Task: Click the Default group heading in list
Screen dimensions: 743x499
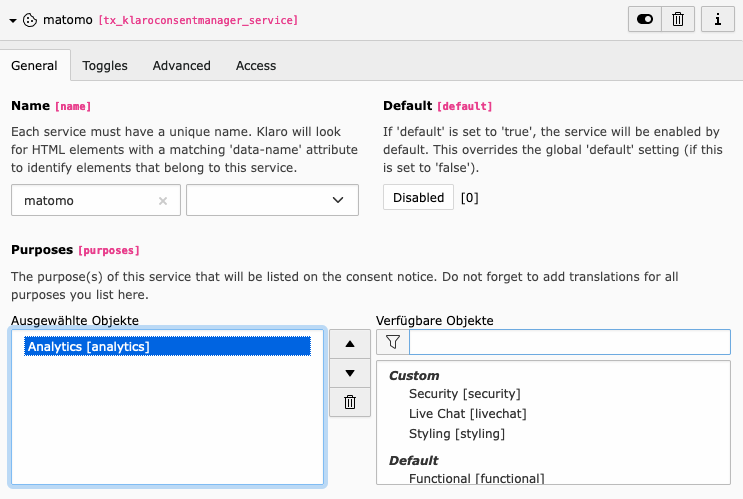Action: (x=413, y=460)
